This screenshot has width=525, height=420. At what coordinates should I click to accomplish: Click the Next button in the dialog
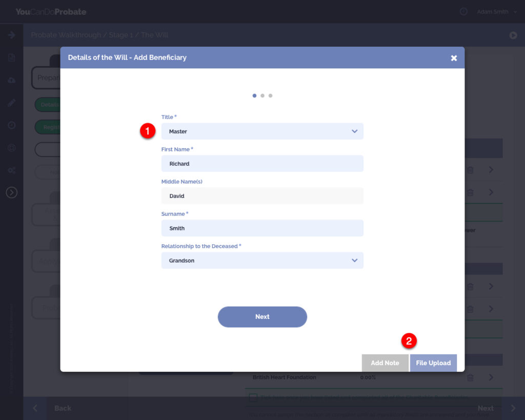click(262, 316)
